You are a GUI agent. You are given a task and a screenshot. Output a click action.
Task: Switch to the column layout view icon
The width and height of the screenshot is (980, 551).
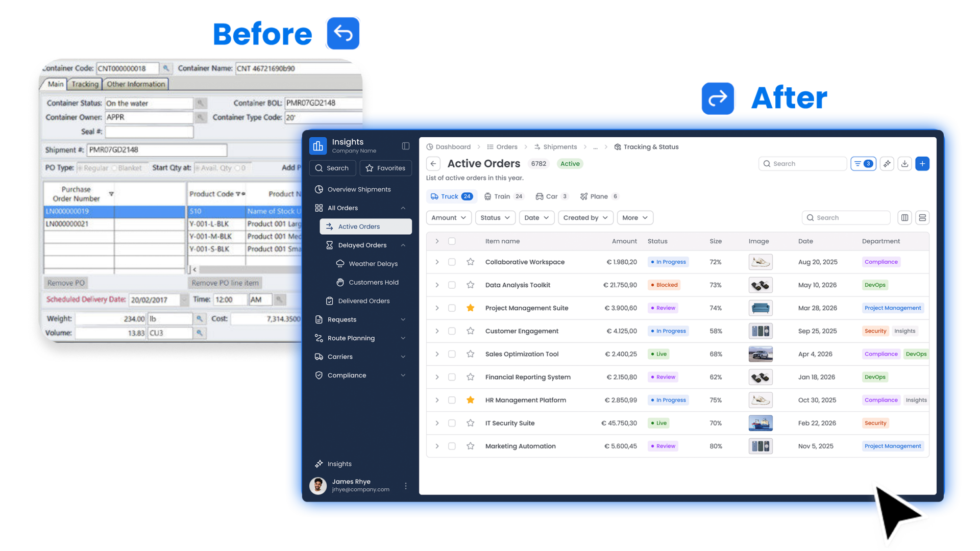(904, 218)
